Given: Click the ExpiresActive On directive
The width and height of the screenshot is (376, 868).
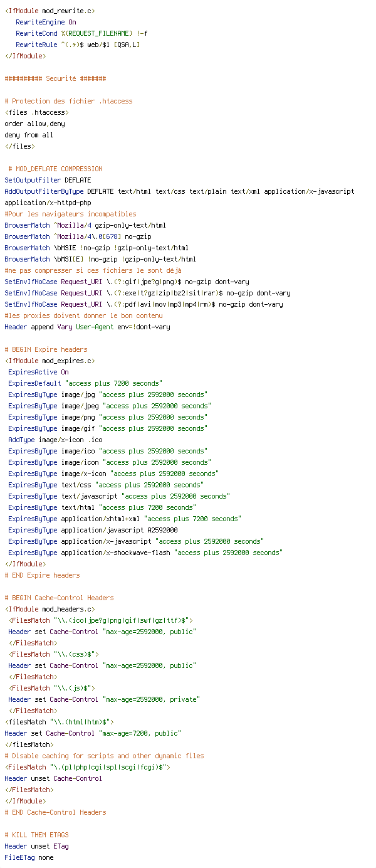Looking at the screenshot, I should pos(38,372).
